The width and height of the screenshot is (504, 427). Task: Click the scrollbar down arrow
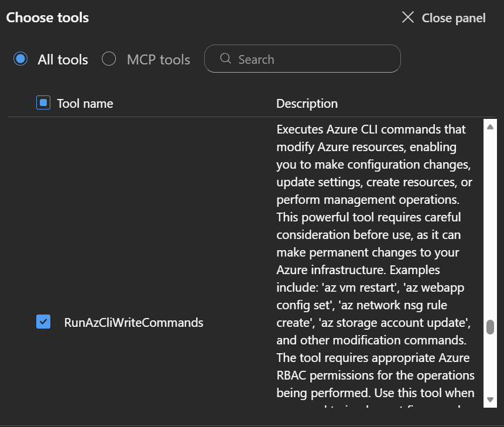[x=491, y=399]
